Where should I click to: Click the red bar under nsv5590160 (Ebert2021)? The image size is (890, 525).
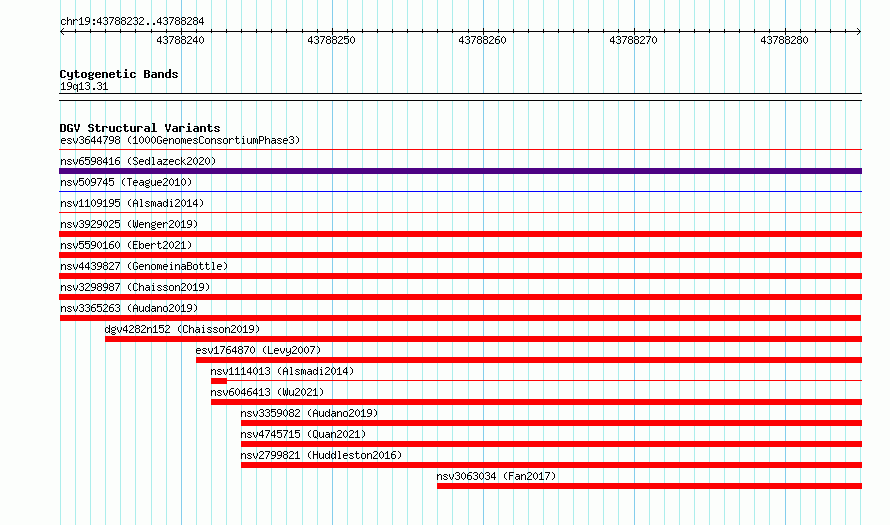click(460, 255)
